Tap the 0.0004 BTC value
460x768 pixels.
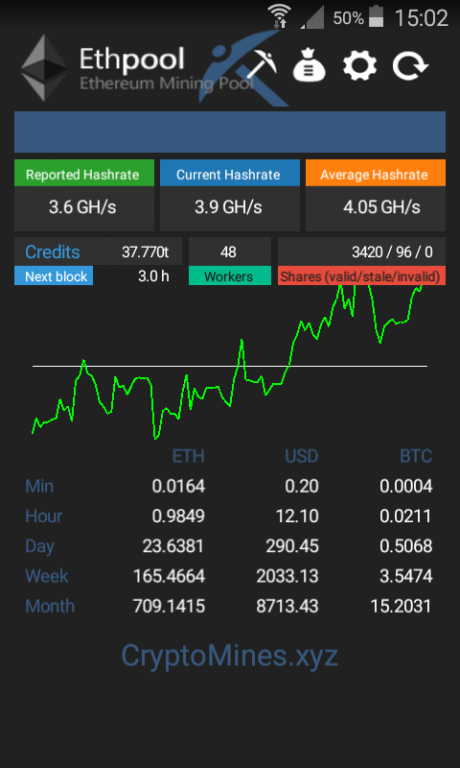pyautogui.click(x=406, y=486)
